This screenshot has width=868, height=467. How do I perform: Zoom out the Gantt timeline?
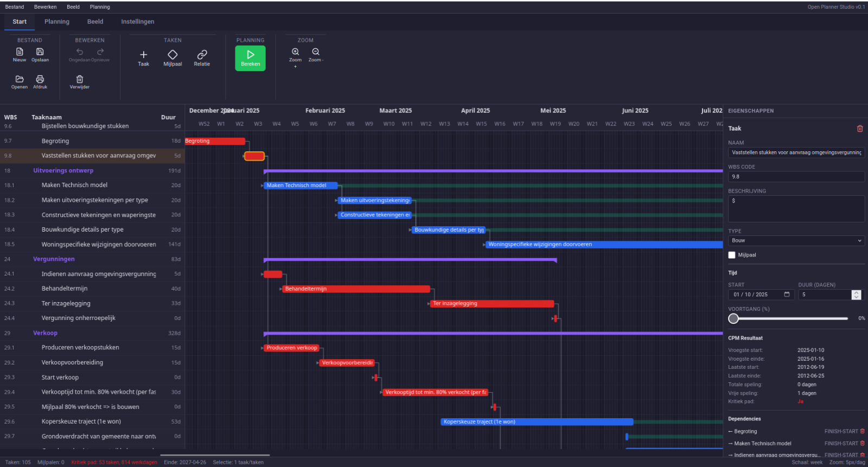pos(316,53)
